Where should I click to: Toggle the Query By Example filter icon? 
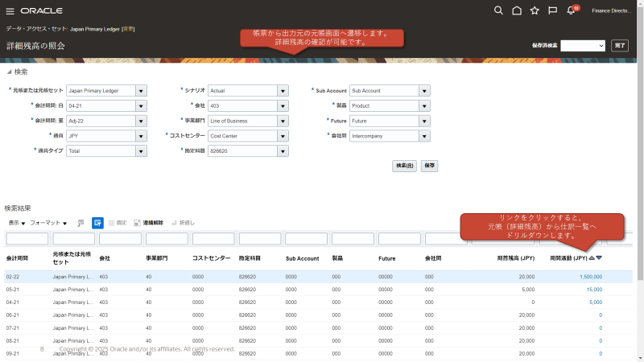tap(97, 223)
